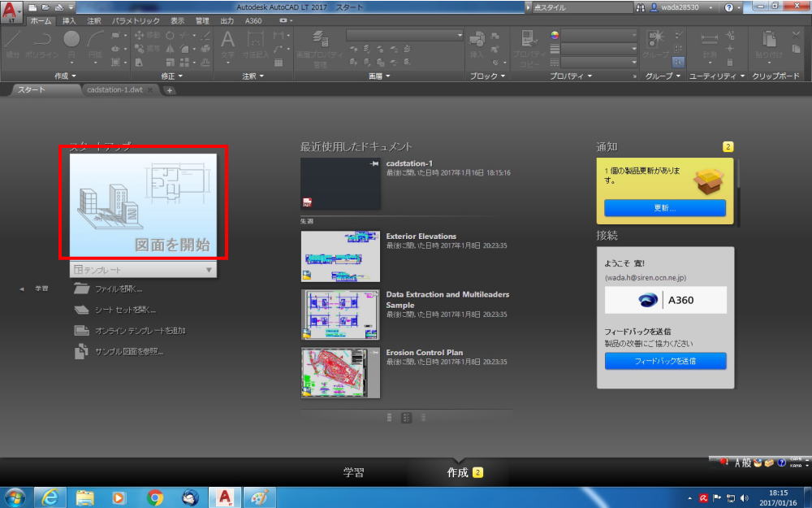Click 図面を開始 (Start Drawing) tile
The width and height of the screenshot is (812, 508).
click(x=144, y=206)
